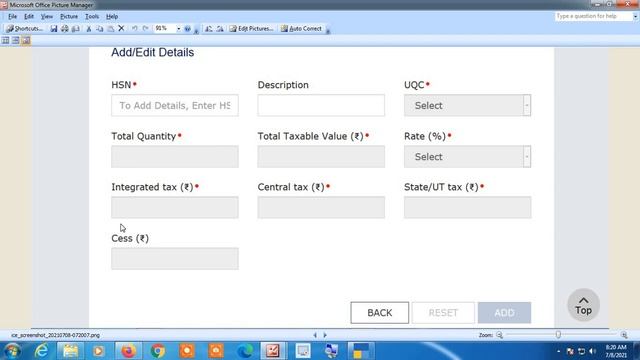Click the Total Quantity field

175,156
